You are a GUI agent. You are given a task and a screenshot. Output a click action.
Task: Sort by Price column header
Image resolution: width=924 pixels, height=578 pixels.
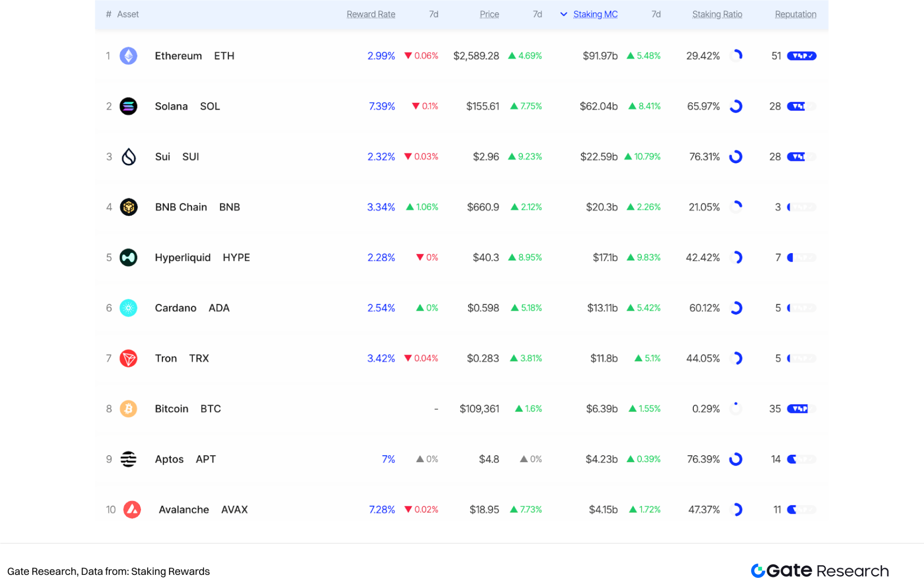coord(489,14)
